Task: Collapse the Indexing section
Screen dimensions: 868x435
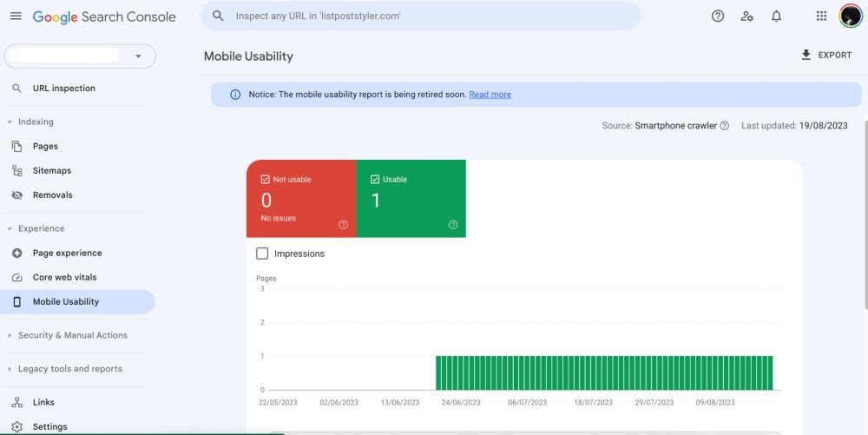Action: (x=10, y=122)
